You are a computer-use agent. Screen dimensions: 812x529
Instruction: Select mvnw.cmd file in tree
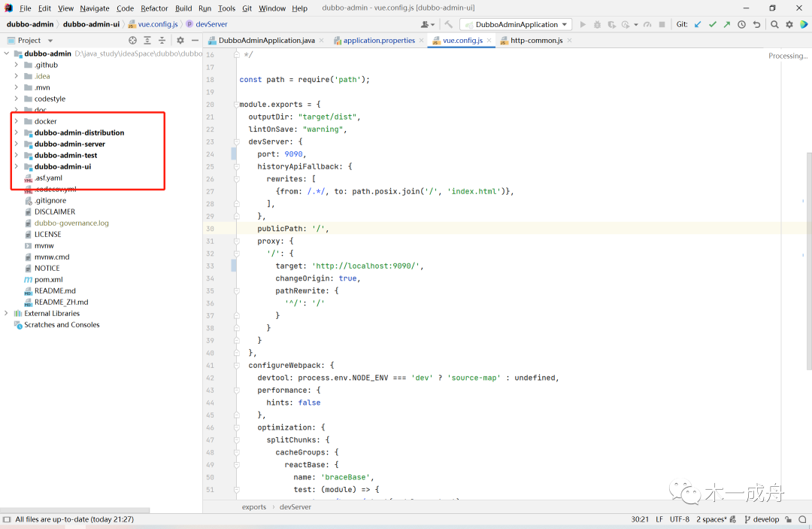(52, 257)
